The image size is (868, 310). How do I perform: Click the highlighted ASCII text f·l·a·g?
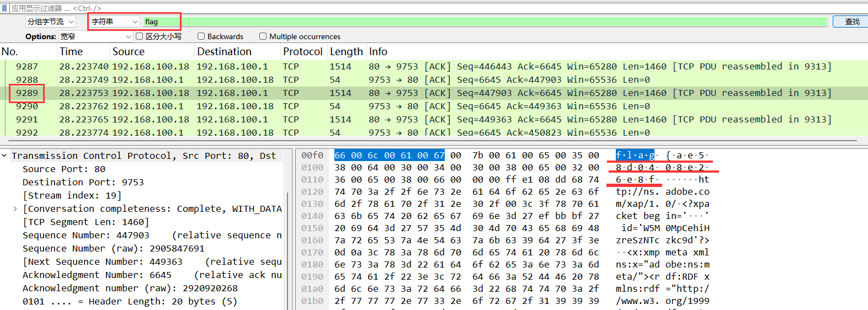(635, 156)
